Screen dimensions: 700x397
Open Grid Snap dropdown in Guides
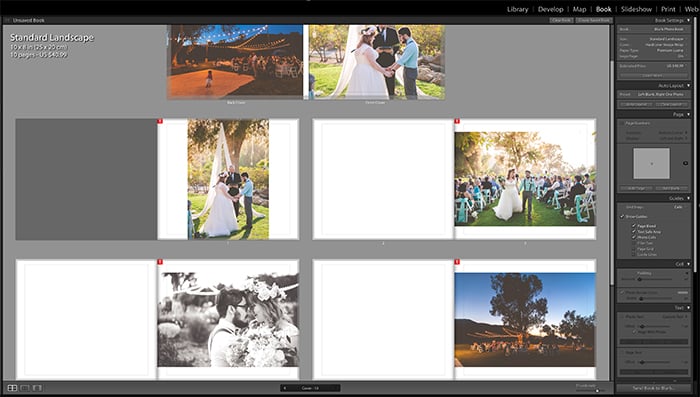[679, 207]
